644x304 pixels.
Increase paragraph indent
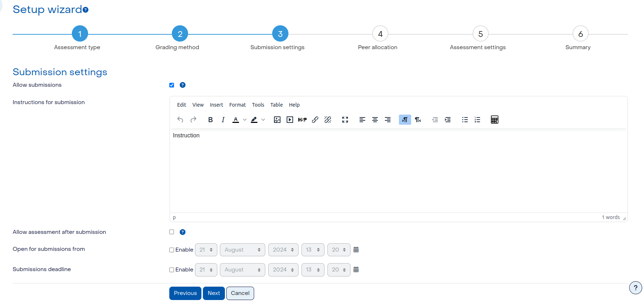(448, 120)
